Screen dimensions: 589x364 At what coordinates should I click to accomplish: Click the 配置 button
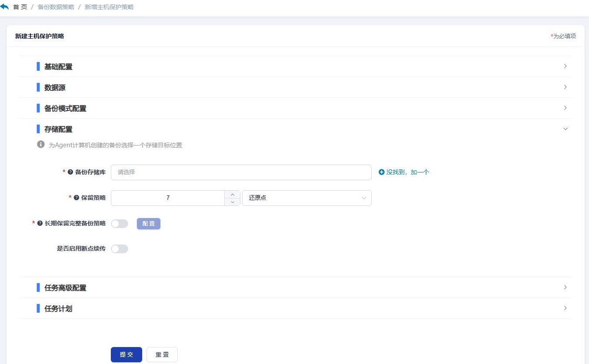tap(149, 224)
